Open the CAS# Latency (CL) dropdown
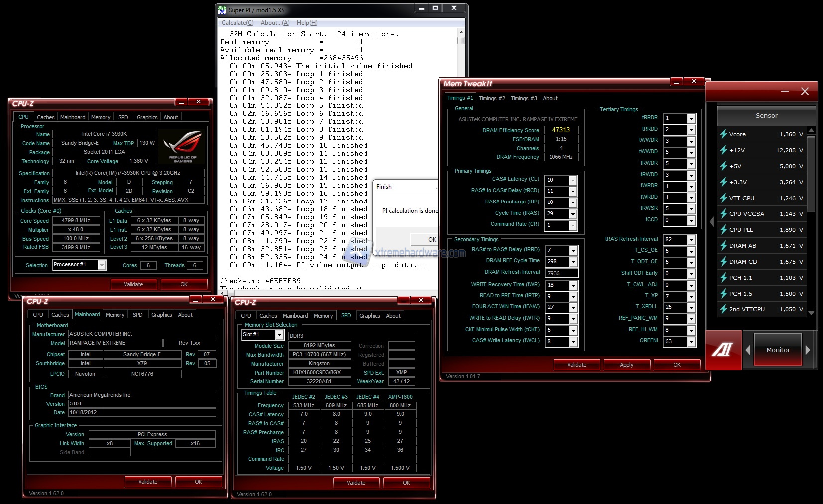 [x=573, y=180]
